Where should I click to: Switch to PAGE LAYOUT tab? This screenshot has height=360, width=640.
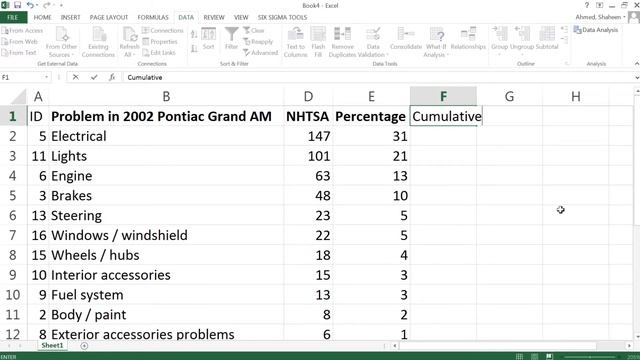[x=109, y=18]
